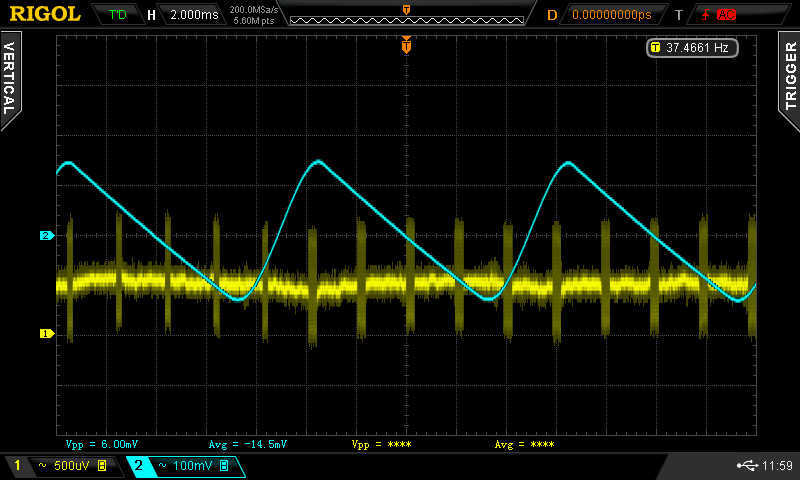
Task: Click channel 2 bandwidth limit B icon
Action: [224, 466]
